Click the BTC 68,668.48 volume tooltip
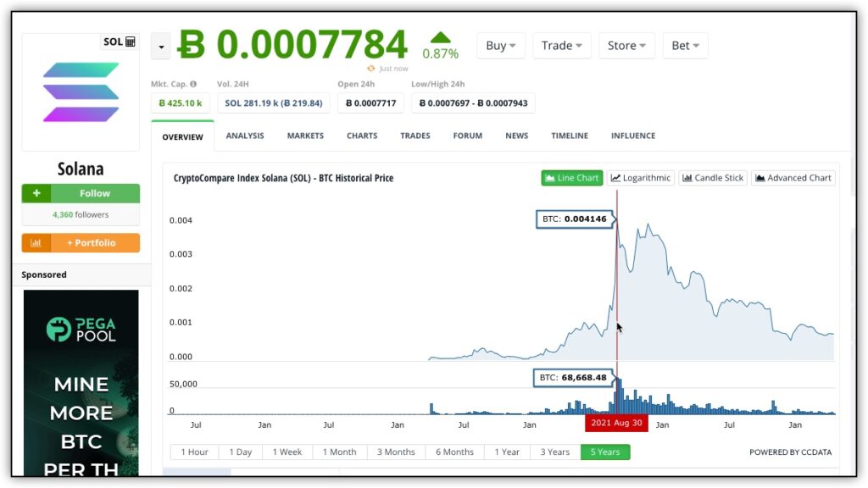 (573, 378)
